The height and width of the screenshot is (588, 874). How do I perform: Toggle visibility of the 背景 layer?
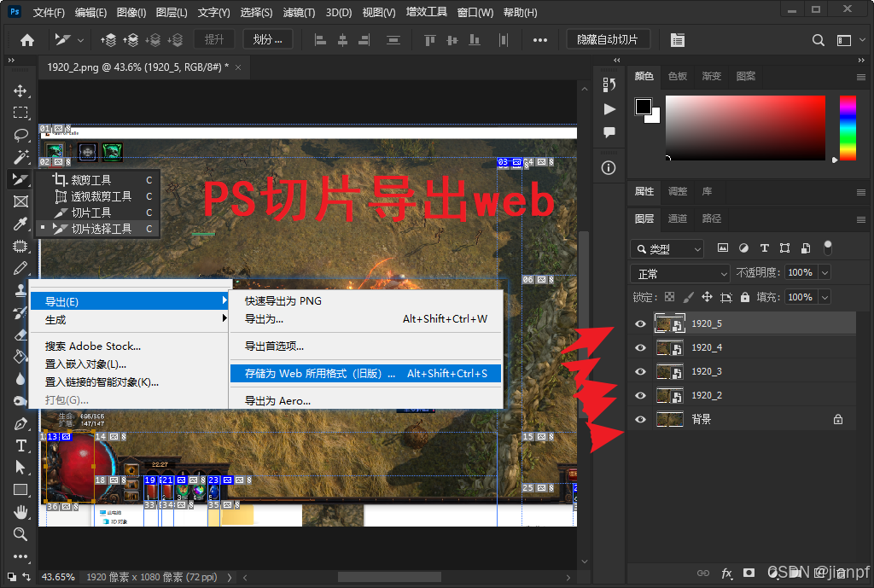click(640, 420)
